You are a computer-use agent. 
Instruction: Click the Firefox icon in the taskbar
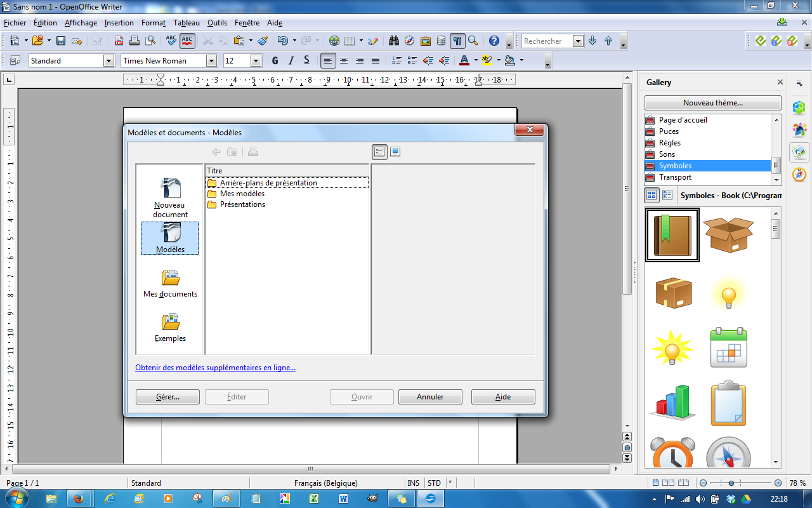point(79,499)
